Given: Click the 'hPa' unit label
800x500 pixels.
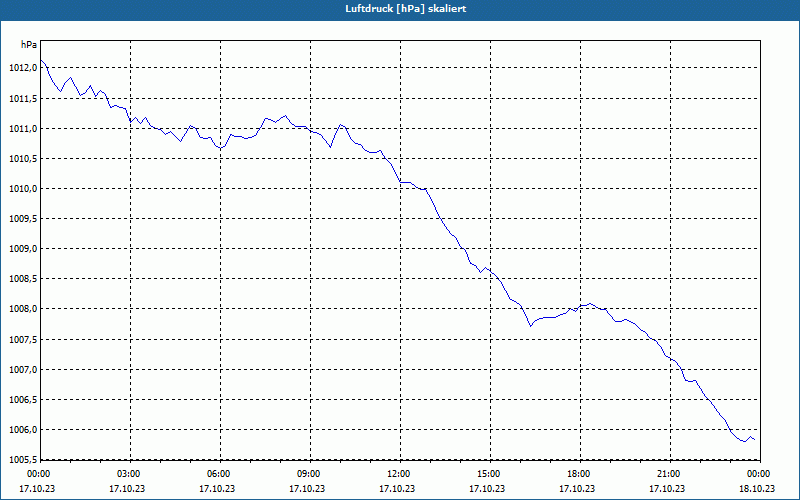Looking at the screenshot, I should click(x=29, y=45).
